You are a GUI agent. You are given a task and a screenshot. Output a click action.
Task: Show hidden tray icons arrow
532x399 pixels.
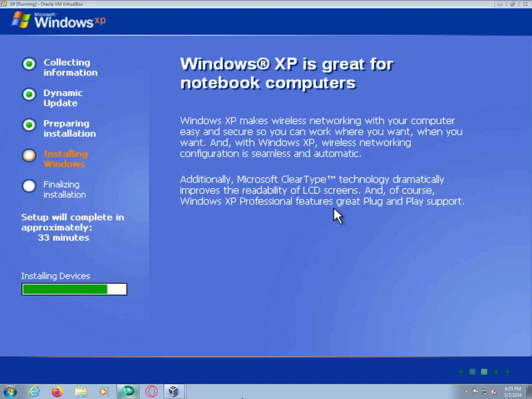point(466,392)
